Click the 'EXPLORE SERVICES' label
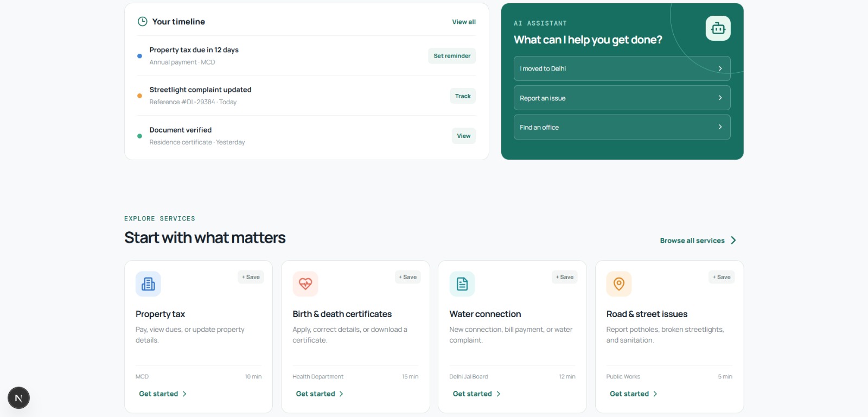Viewport: 868px width, 417px height. coord(159,219)
